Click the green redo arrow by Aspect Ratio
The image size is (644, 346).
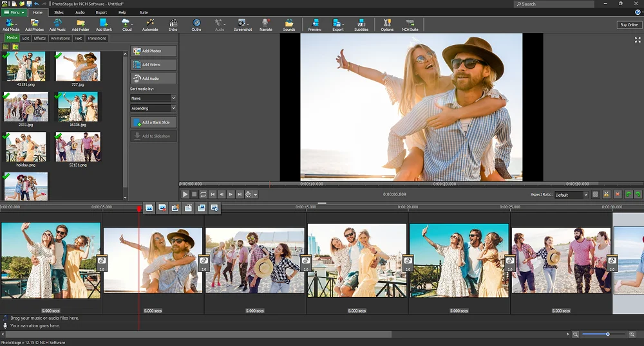tap(638, 194)
